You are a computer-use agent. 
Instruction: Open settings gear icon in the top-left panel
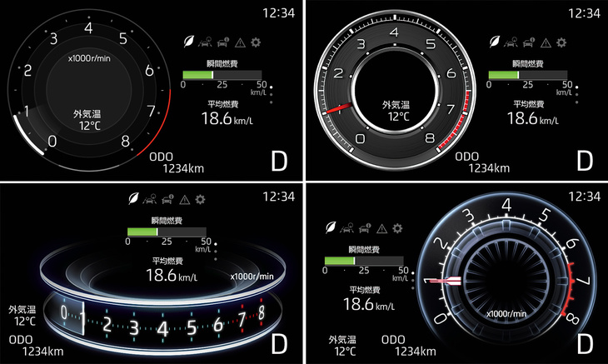pos(257,41)
